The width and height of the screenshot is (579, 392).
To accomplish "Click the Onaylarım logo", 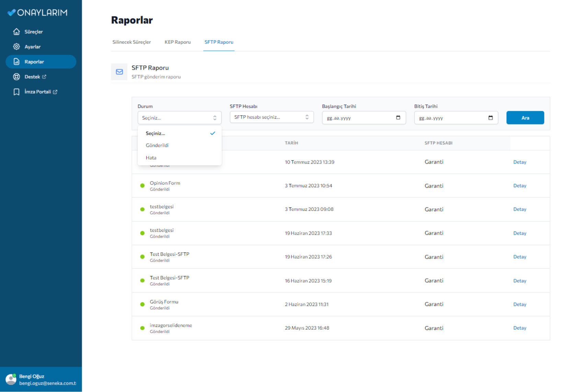I will [38, 13].
